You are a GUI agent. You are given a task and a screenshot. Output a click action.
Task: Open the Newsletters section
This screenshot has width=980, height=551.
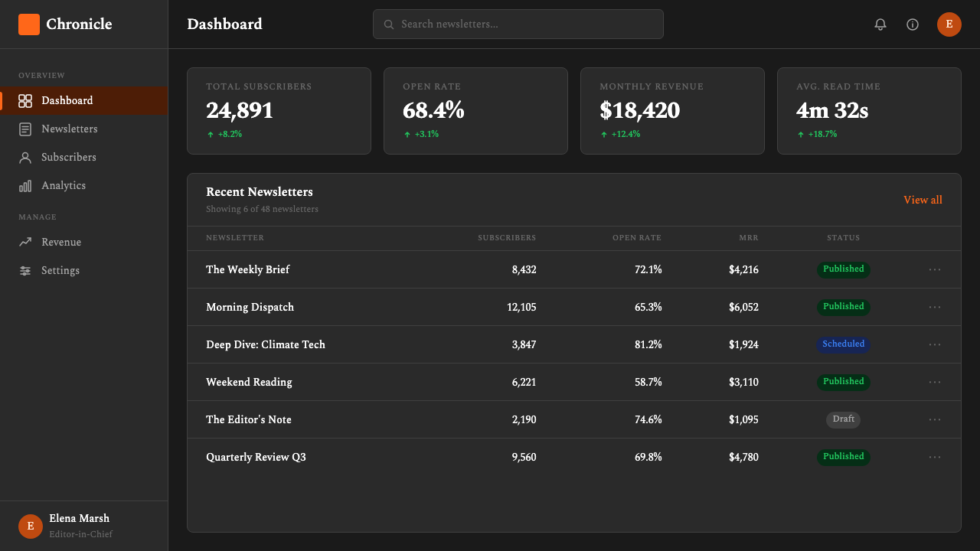(84, 129)
